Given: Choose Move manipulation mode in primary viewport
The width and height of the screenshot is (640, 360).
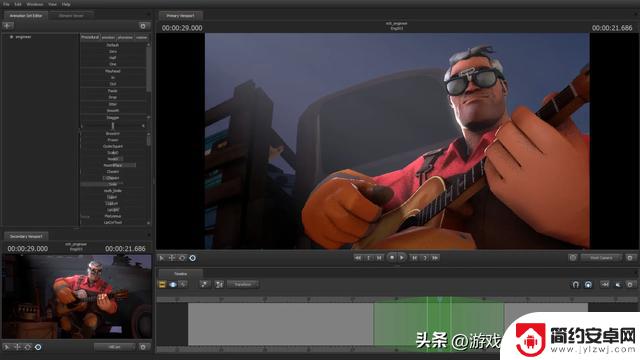Looking at the screenshot, I should pyautogui.click(x=172, y=258).
